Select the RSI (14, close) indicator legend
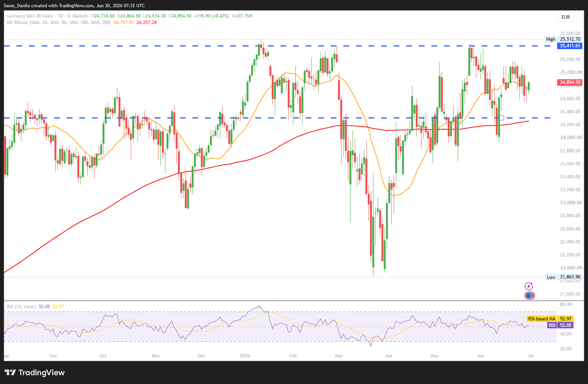 (21, 307)
